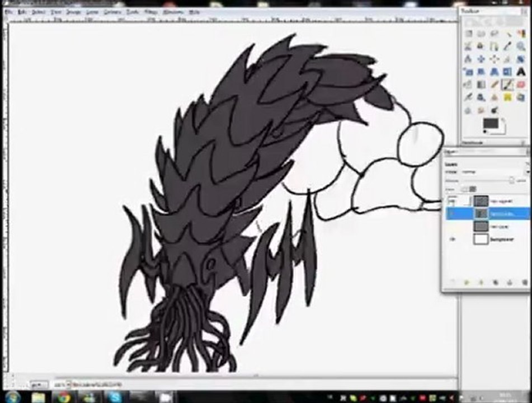Adjust the layer Opacity slider handle

click(x=511, y=181)
